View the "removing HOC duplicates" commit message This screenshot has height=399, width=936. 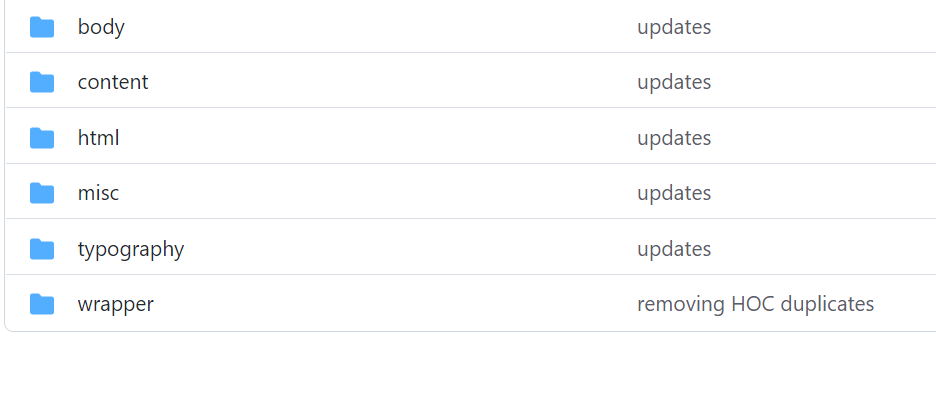tap(755, 304)
